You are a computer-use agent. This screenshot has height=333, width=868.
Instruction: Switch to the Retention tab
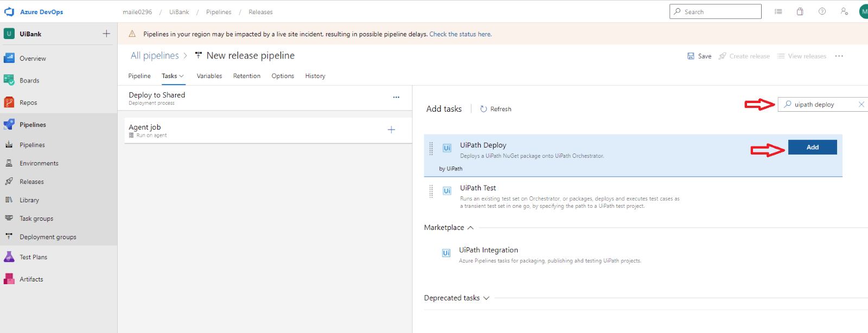pyautogui.click(x=247, y=76)
